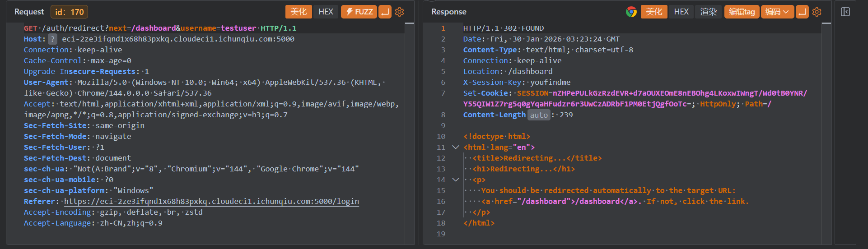Screen dimensions: 868x249
Task: Click the Date response header line
Action: click(x=541, y=39)
